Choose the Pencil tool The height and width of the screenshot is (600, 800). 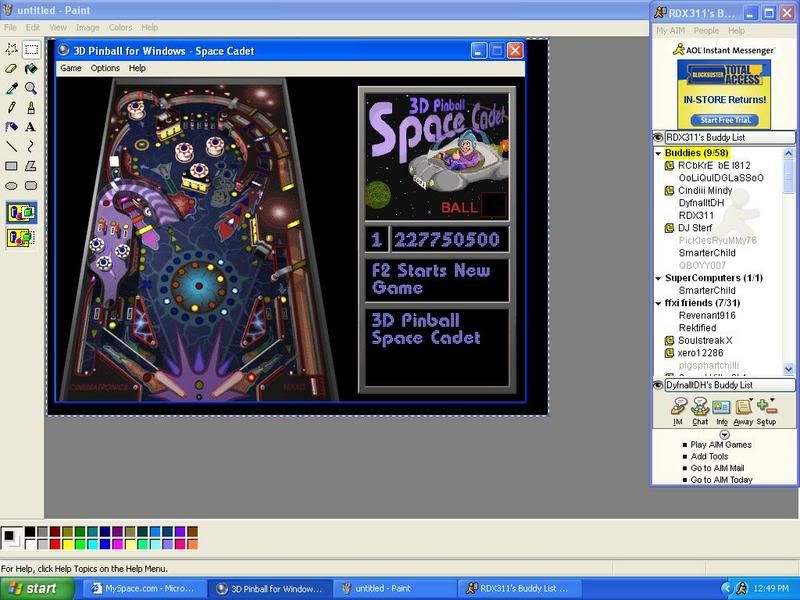click(x=11, y=107)
